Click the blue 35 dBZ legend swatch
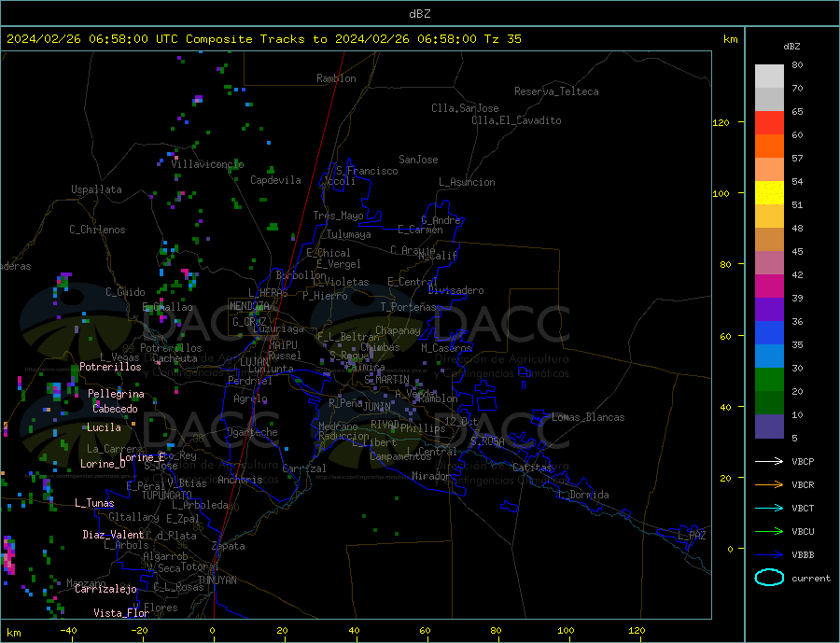 point(769,333)
